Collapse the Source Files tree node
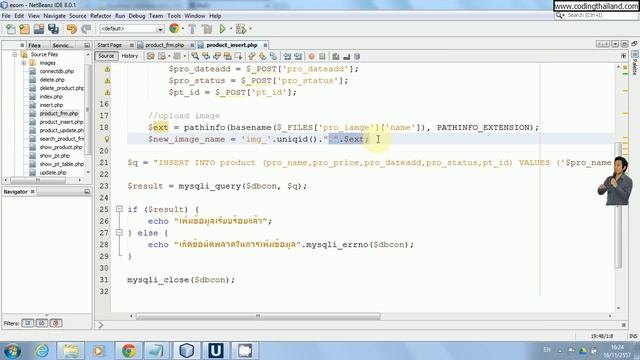This screenshot has height=360, width=640. 15,54
